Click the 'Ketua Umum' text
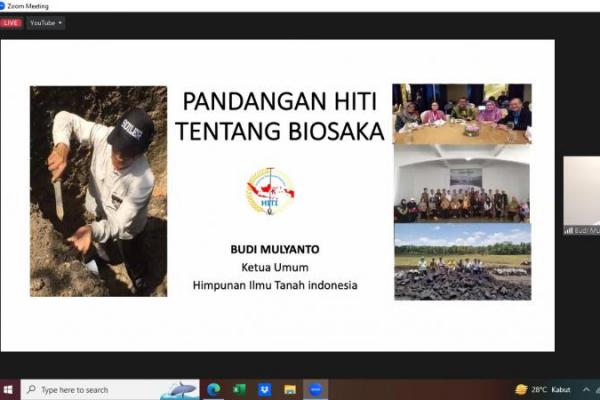 [275, 267]
